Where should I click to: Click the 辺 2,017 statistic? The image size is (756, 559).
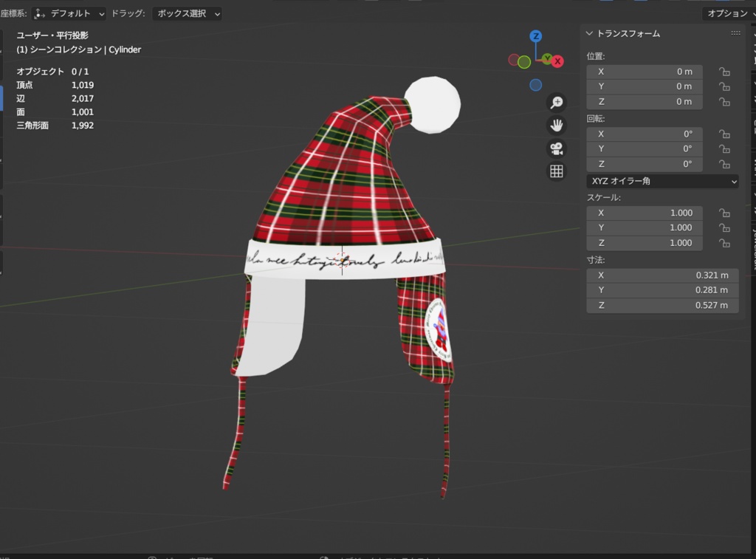(x=55, y=98)
